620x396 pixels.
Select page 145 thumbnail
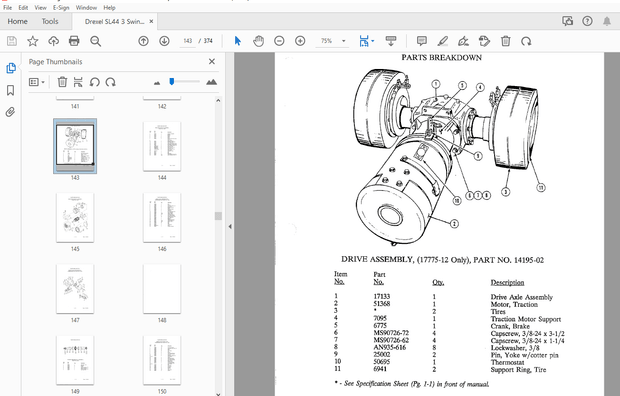pos(75,218)
